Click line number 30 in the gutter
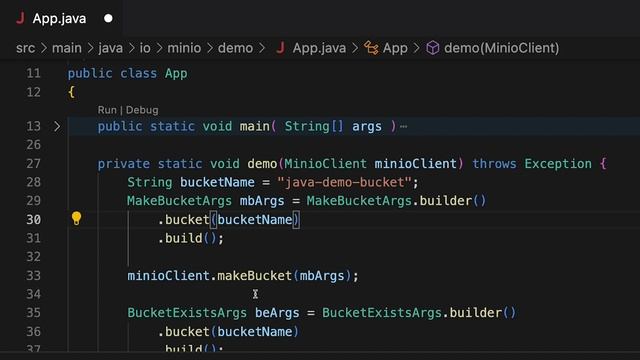640x360 pixels. click(33, 220)
